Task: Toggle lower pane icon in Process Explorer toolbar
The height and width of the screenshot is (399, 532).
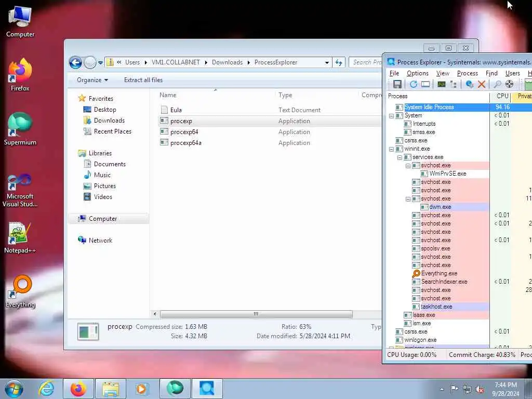Action: (x=425, y=84)
